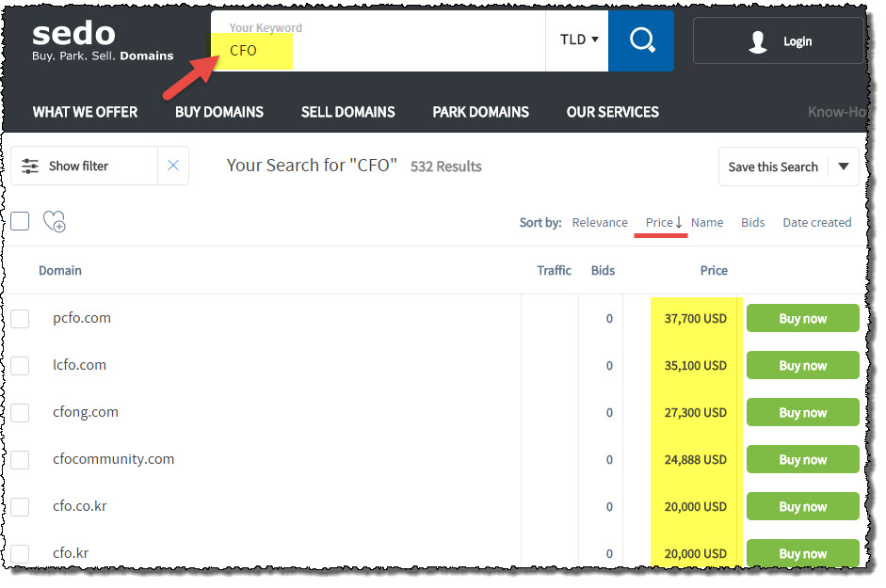The image size is (886, 588).
Task: Open the cfo.co.kr domain link
Action: (80, 506)
